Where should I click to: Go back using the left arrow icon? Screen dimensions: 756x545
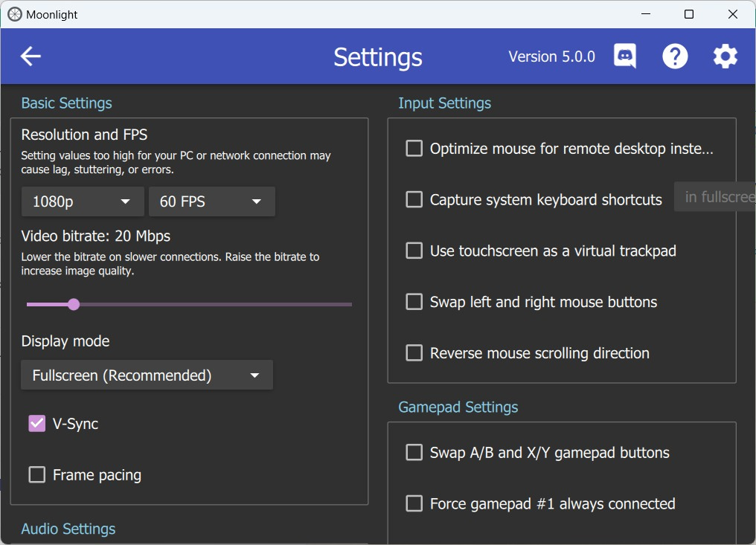point(31,57)
